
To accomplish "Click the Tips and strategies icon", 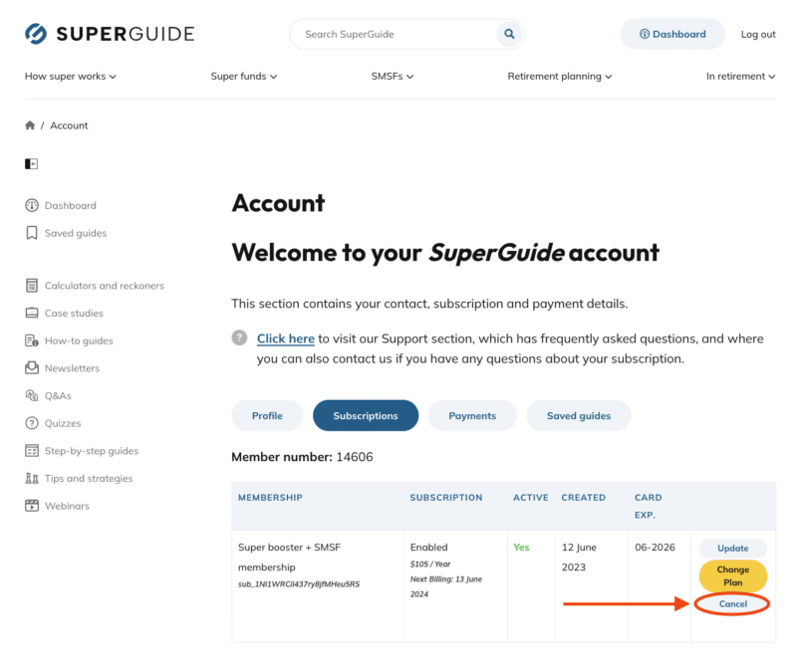I will 32,479.
